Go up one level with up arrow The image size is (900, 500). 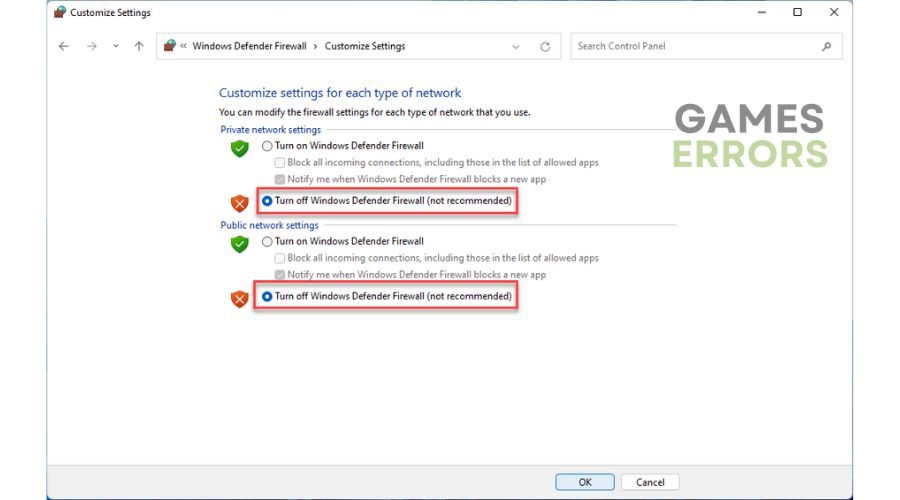[x=139, y=46]
